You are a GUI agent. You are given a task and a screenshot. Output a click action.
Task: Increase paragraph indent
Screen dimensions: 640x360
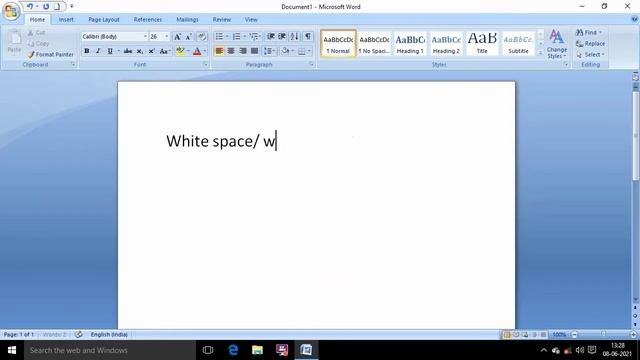(282, 37)
